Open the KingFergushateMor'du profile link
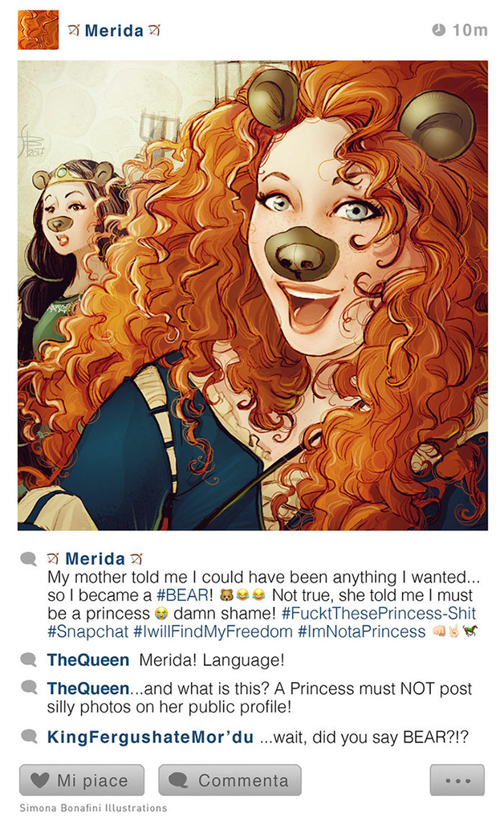Screen dimensions: 504x821 point(150,737)
